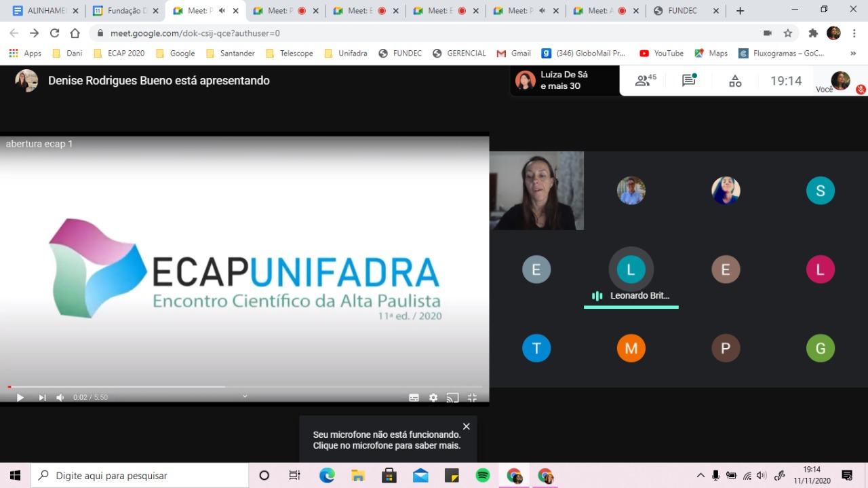
Task: Reload the current page
Action: [55, 33]
